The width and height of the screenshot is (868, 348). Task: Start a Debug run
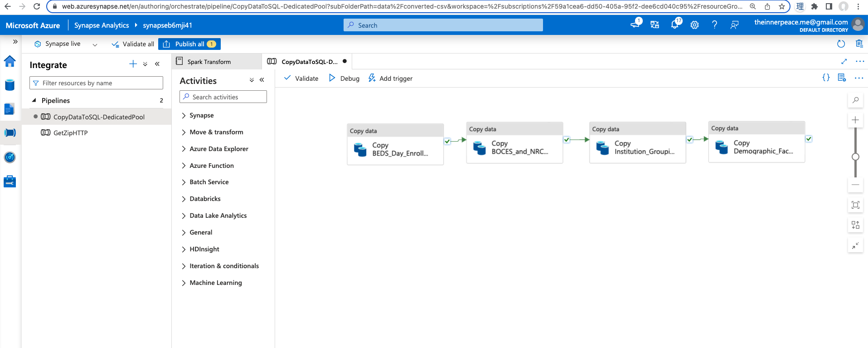click(344, 78)
